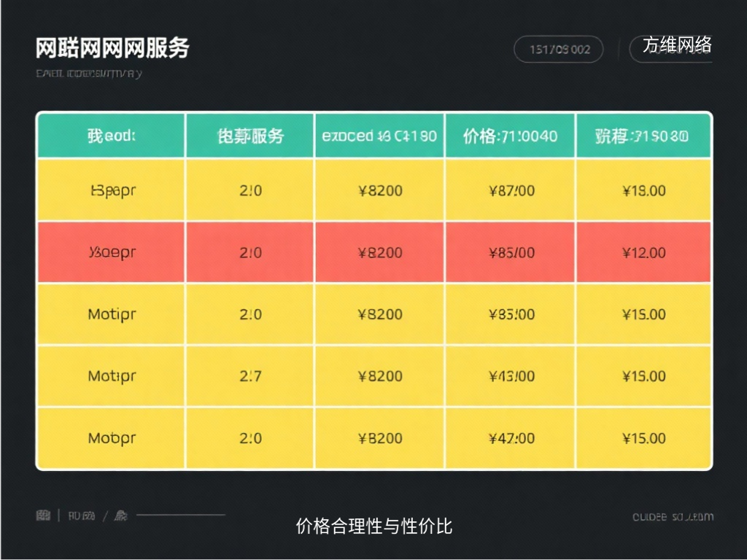
Task: Click the pen icon next to bottom-left label
Action: click(x=120, y=516)
